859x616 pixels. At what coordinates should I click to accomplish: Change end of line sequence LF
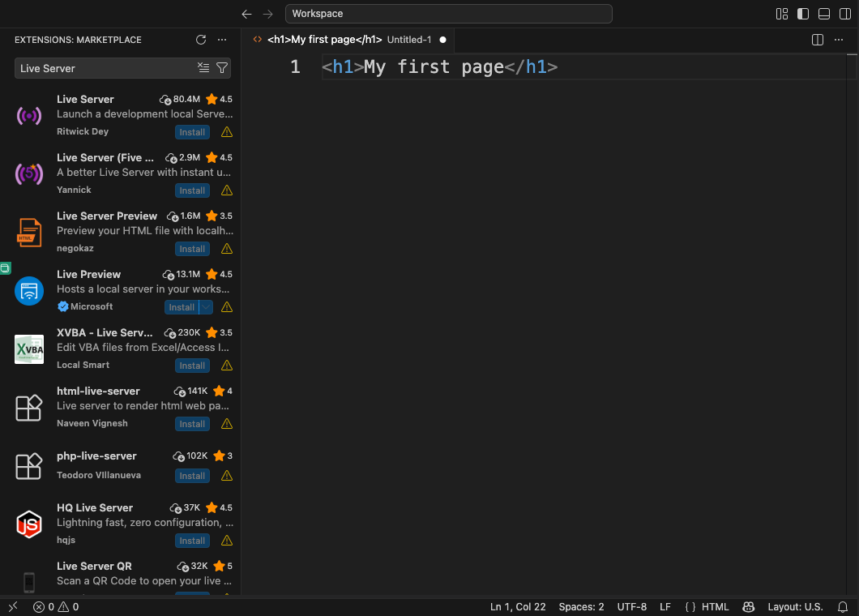point(665,607)
